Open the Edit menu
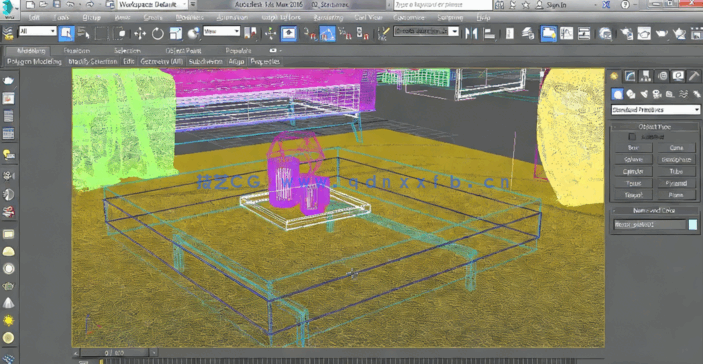Image resolution: width=703 pixels, height=364 pixels. (35, 17)
